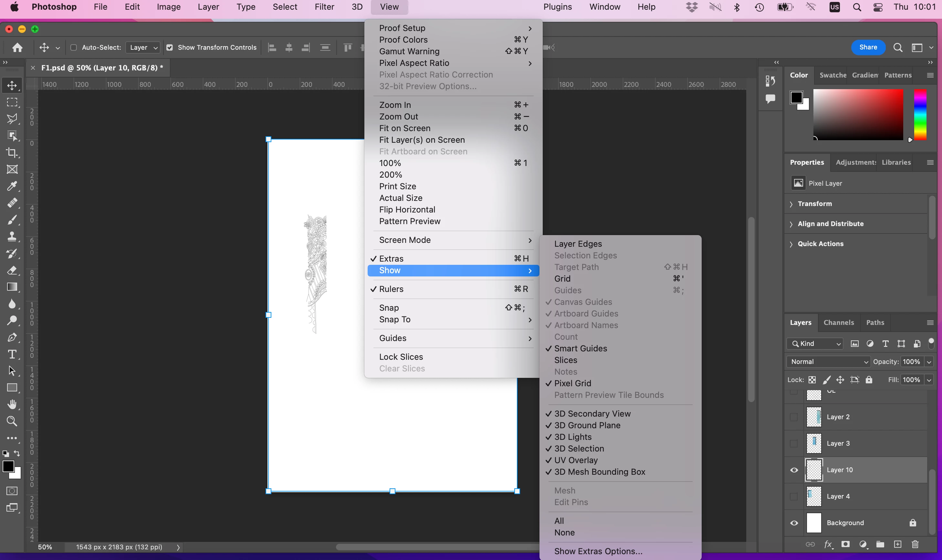
Task: Select the Eyedropper tool
Action: (x=12, y=186)
